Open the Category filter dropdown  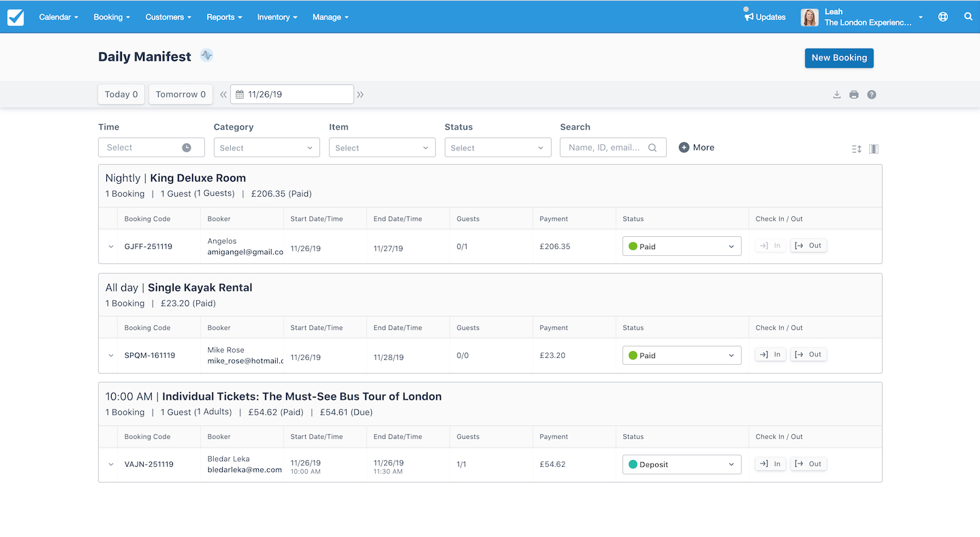[266, 148]
